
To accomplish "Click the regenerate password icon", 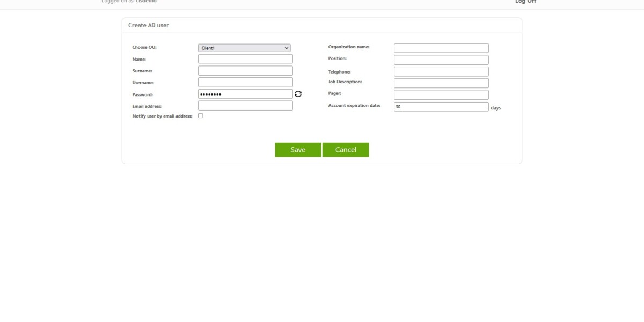I will pos(299,93).
